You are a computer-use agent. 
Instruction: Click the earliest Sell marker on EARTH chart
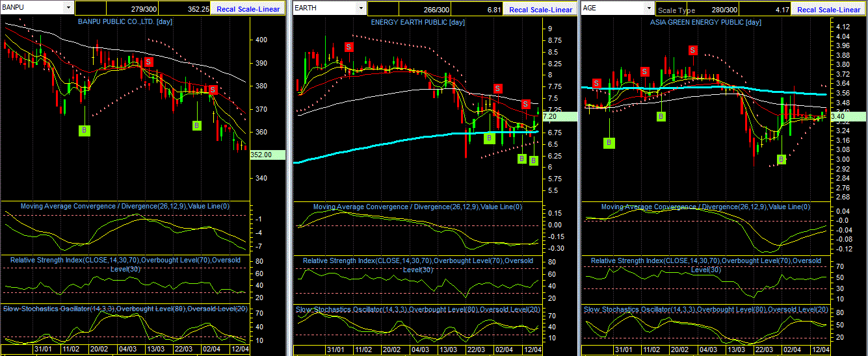click(349, 47)
